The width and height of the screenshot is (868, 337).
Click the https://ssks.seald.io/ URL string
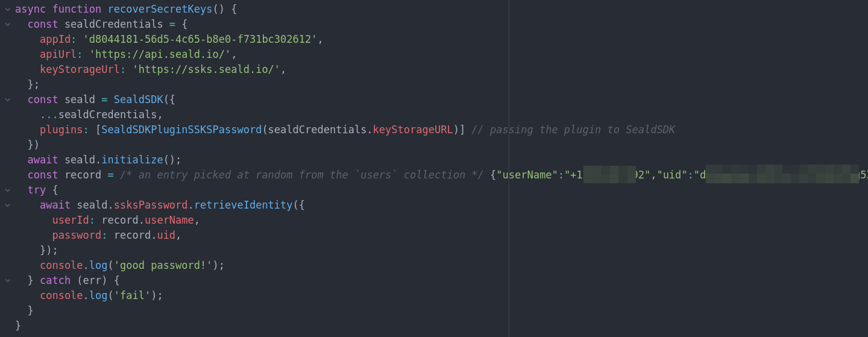pyautogui.click(x=206, y=69)
